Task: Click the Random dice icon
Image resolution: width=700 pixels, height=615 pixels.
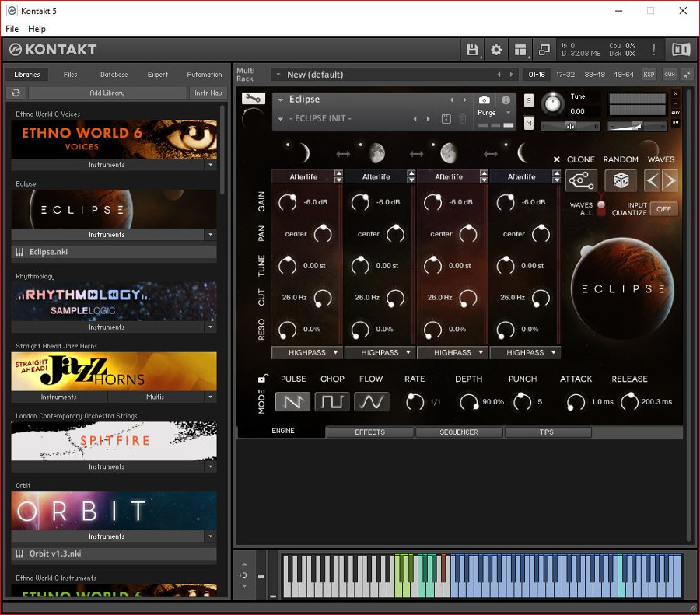Action: click(621, 180)
